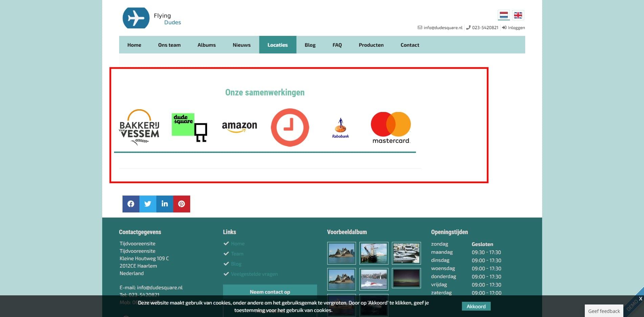Open the Nieuws menu item
This screenshot has height=317, width=644.
(242, 45)
